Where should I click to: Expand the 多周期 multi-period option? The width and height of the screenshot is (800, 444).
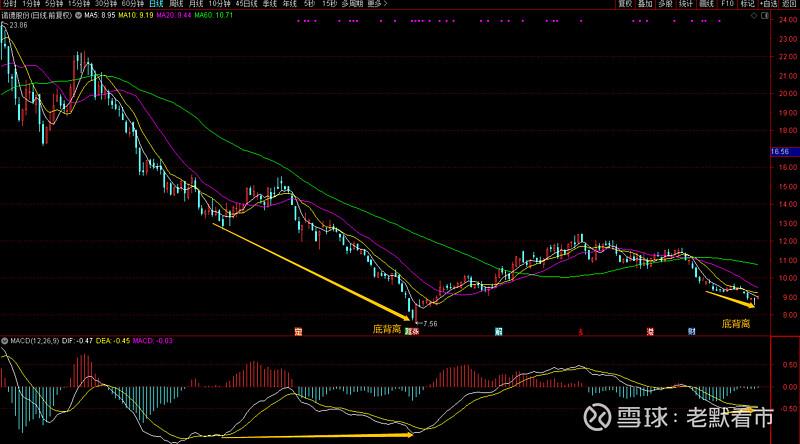351,5
